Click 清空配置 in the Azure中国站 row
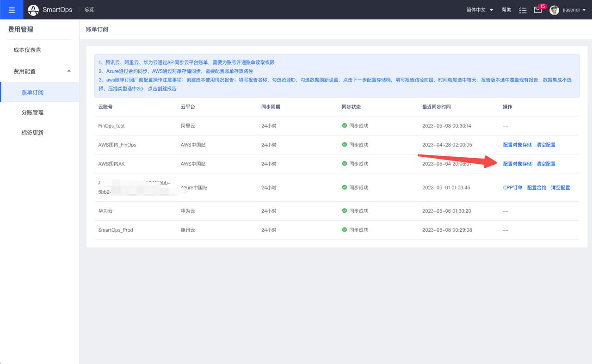 pyautogui.click(x=561, y=188)
